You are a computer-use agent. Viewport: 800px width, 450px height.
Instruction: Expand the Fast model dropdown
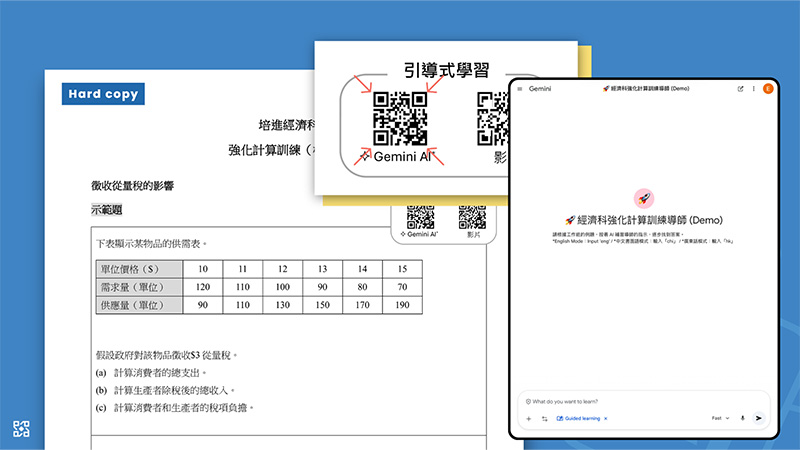pos(720,418)
